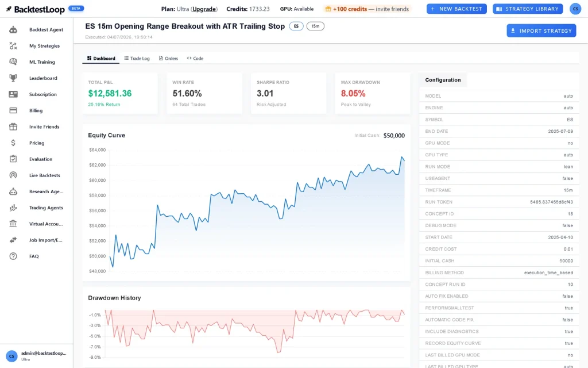Click gift icon in invite banner
This screenshot has height=368, width=588.
pyautogui.click(x=328, y=9)
